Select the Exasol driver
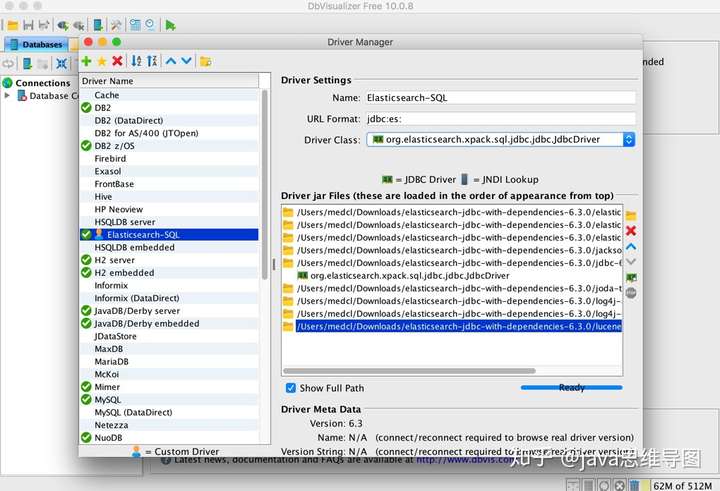Image resolution: width=720 pixels, height=491 pixels. [x=169, y=171]
